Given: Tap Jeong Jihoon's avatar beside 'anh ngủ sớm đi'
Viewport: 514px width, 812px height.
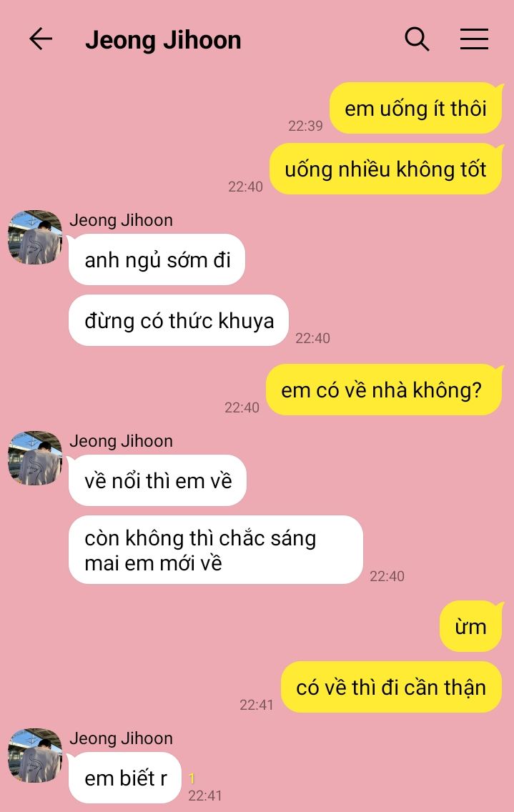Looking at the screenshot, I should pyautogui.click(x=35, y=237).
